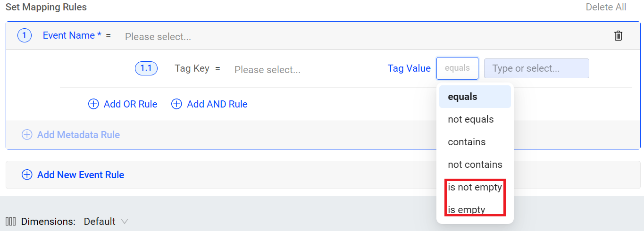Image resolution: width=644 pixels, height=231 pixels.
Task: Open the Event Name Please select dropdown
Action: (158, 36)
